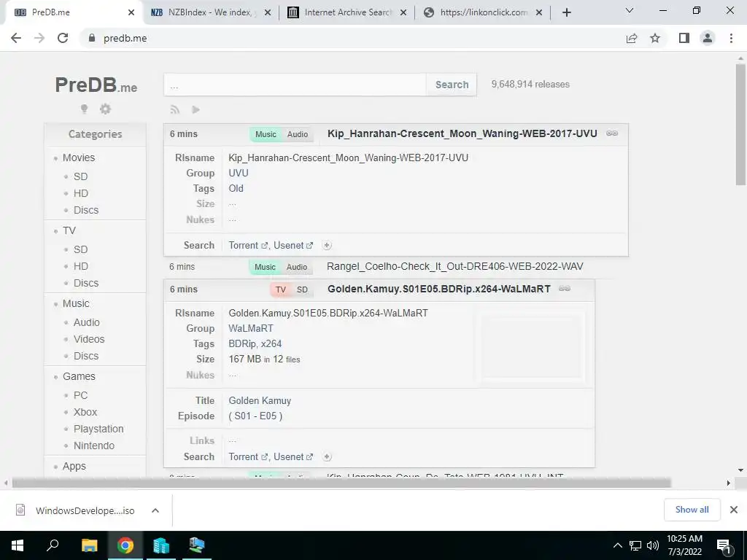The image size is (747, 560).
Task: Click the lightbulb theme icon under PreDB logo
Action: 85,109
